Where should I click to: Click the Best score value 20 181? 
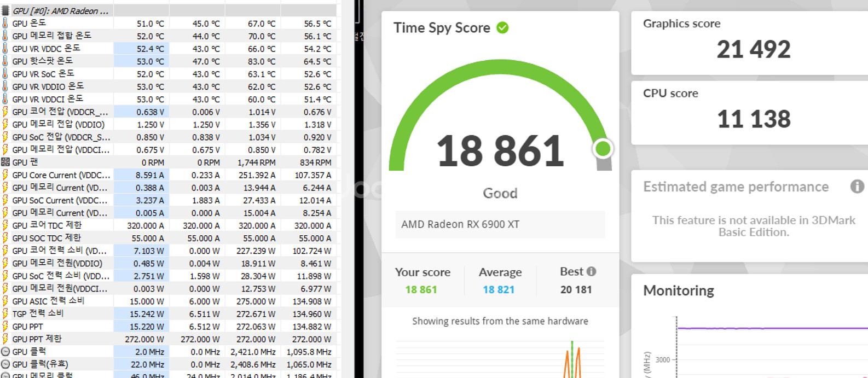tap(576, 289)
